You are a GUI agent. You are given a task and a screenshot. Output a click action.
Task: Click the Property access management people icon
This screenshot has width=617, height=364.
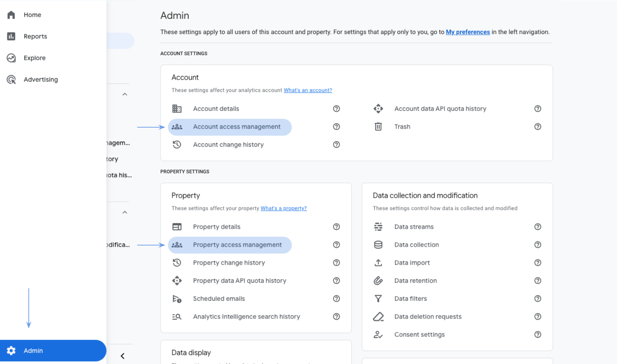(177, 245)
